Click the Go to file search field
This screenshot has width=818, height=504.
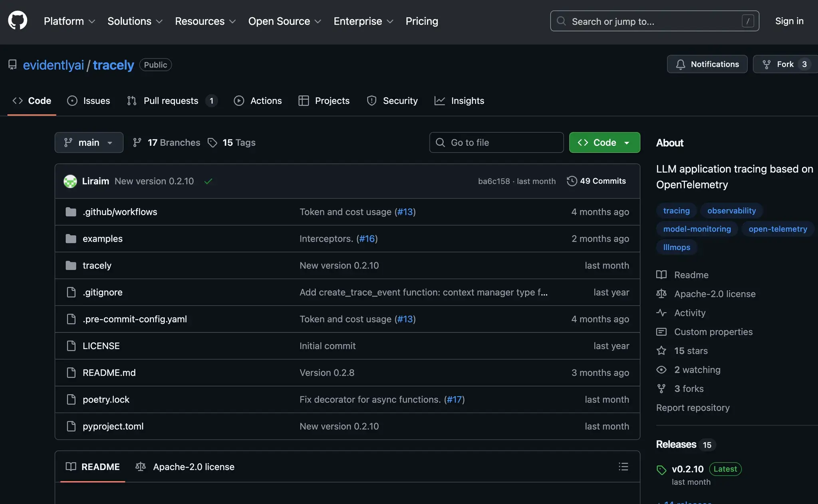[x=496, y=143]
